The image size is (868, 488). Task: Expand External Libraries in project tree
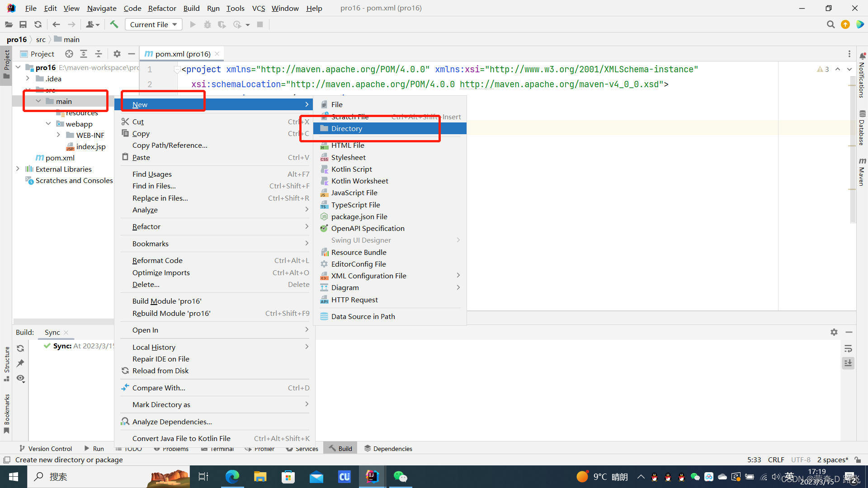(x=18, y=169)
